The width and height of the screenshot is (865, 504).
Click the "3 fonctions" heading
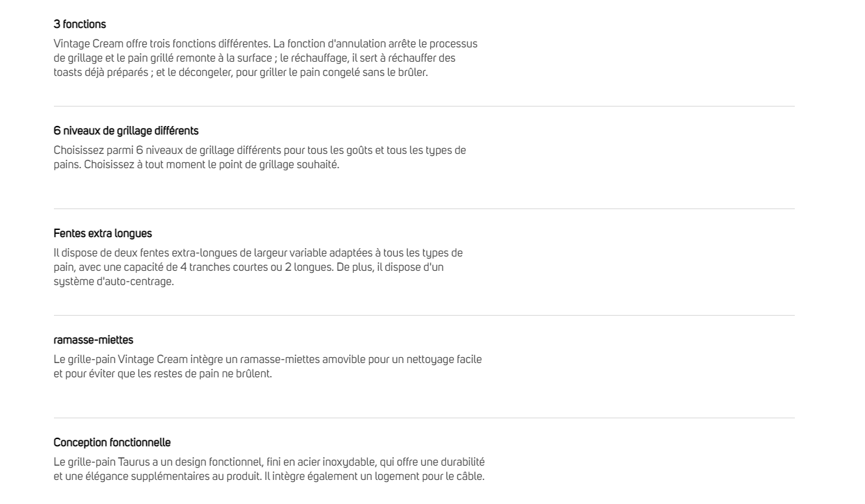[79, 25]
